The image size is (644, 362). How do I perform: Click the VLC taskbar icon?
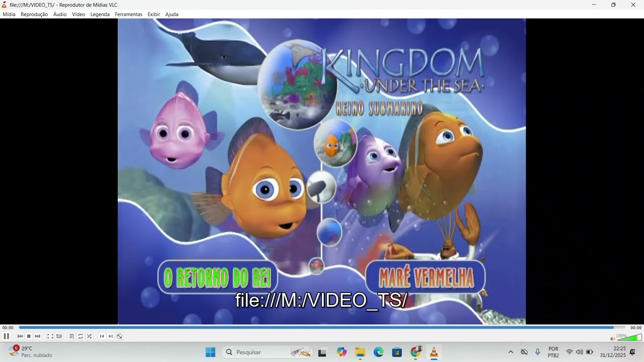point(434,352)
